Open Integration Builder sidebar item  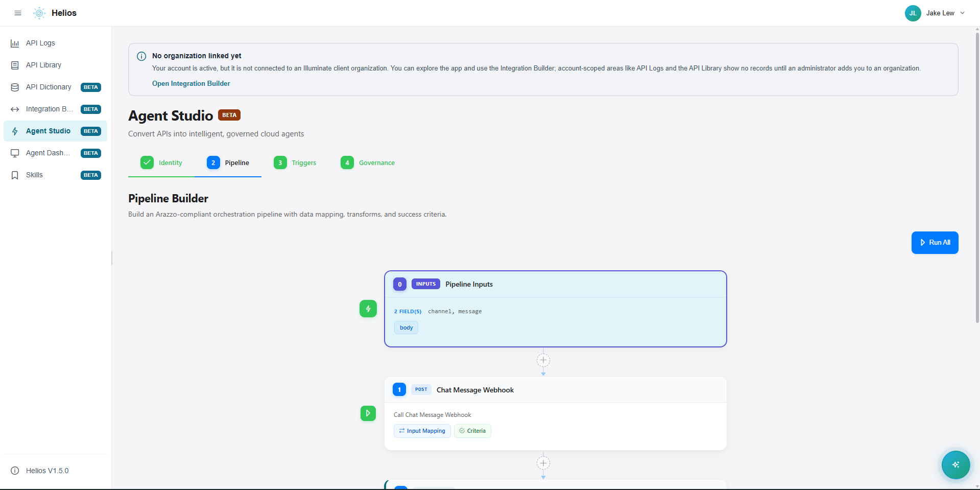(55, 109)
